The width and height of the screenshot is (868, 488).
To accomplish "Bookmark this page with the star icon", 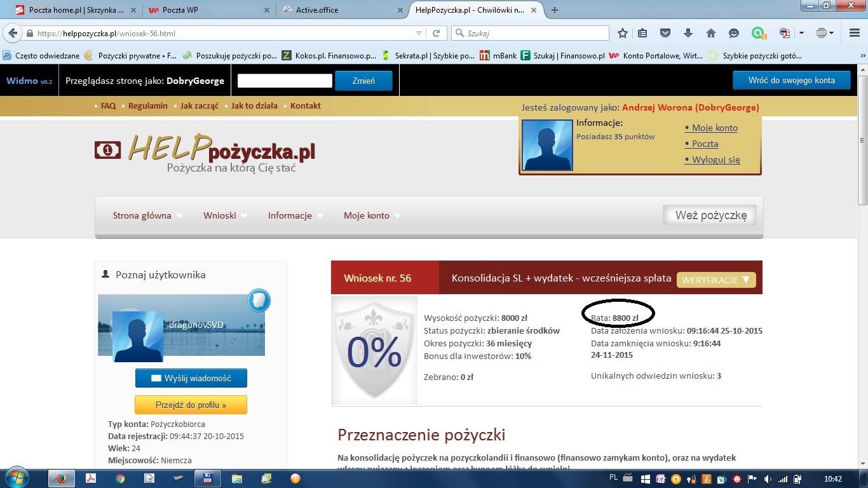I will coord(623,33).
